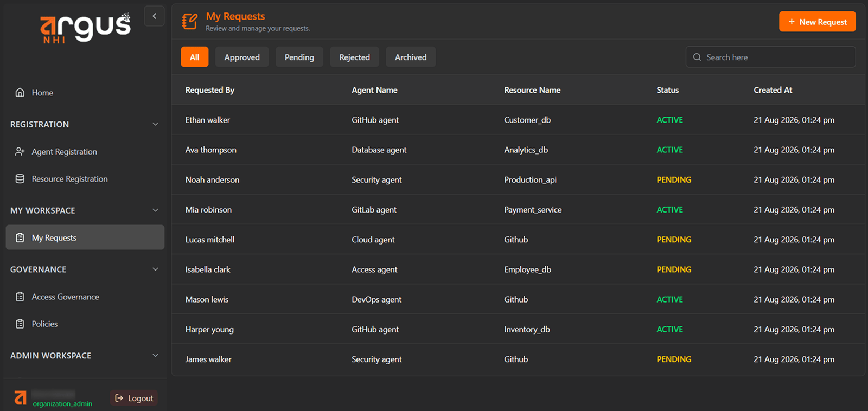
Task: Click the Policies clipboard icon
Action: [20, 324]
